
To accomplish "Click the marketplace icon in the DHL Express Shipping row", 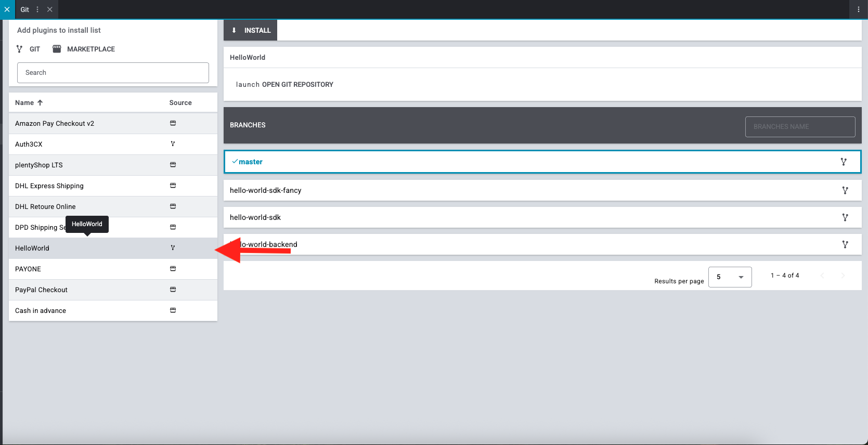I will point(173,186).
